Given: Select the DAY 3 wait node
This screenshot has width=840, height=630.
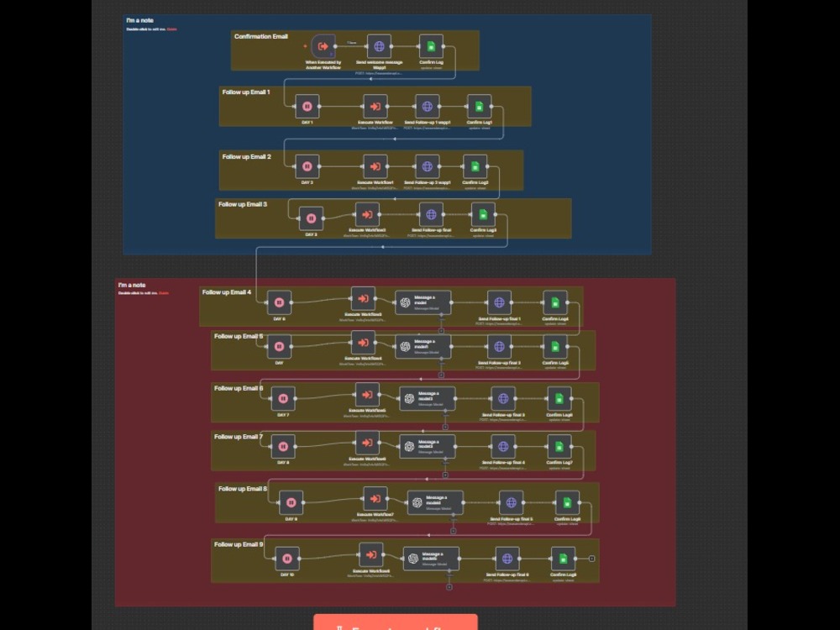Looking at the screenshot, I should [311, 218].
